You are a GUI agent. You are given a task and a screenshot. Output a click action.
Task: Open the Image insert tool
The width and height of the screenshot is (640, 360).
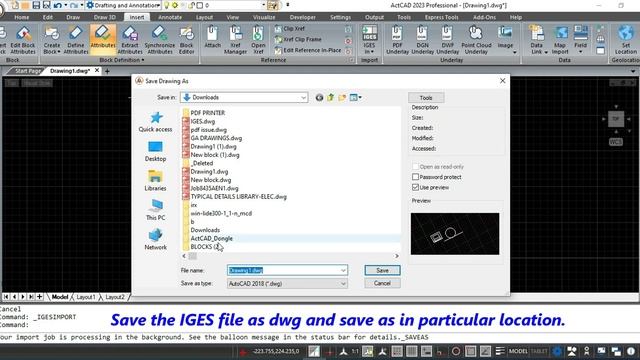point(505,38)
